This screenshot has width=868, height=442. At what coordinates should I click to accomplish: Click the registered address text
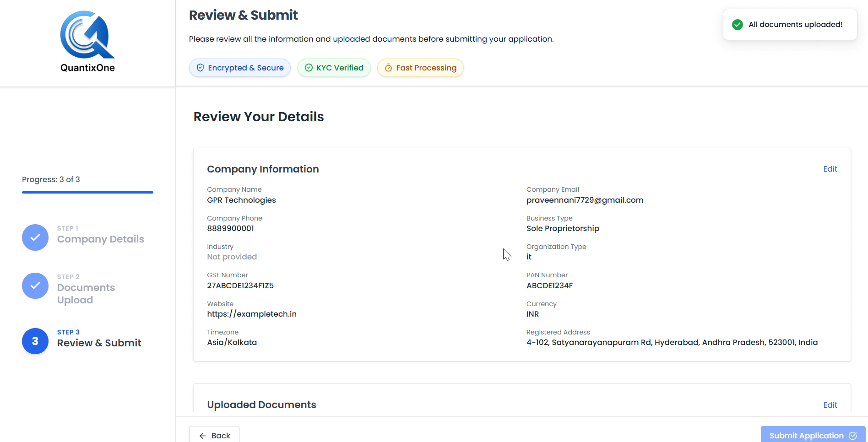pyautogui.click(x=672, y=342)
